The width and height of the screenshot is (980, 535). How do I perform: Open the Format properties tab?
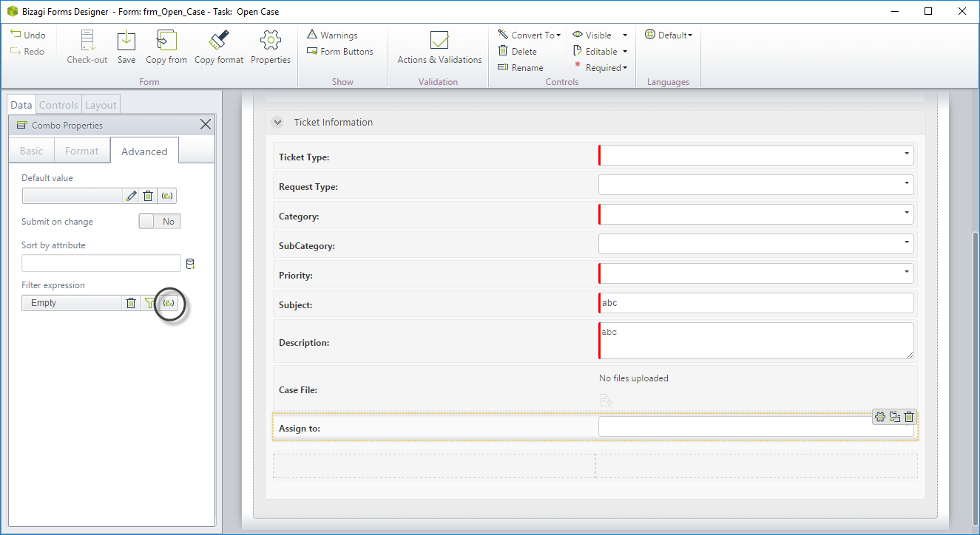(x=81, y=151)
